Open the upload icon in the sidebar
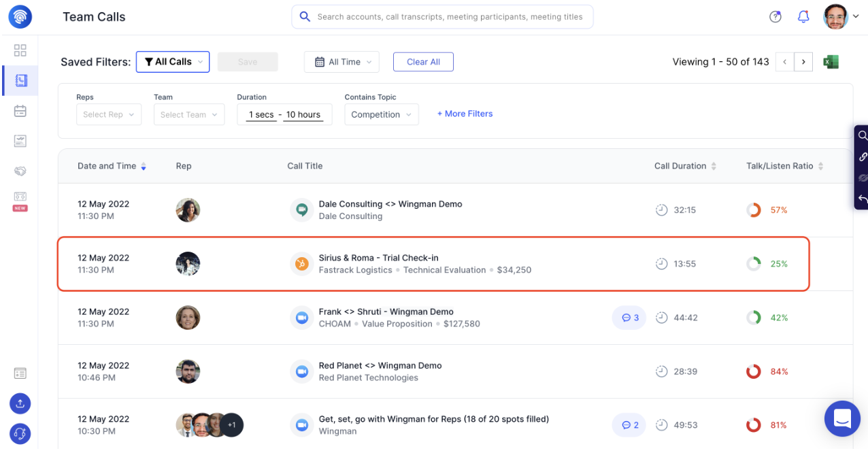This screenshot has width=868, height=453. [x=20, y=403]
